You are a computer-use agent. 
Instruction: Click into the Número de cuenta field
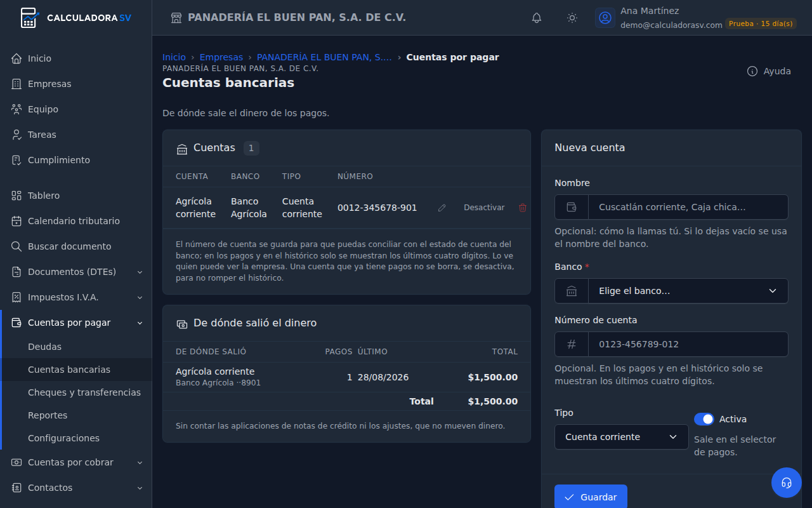tap(688, 344)
